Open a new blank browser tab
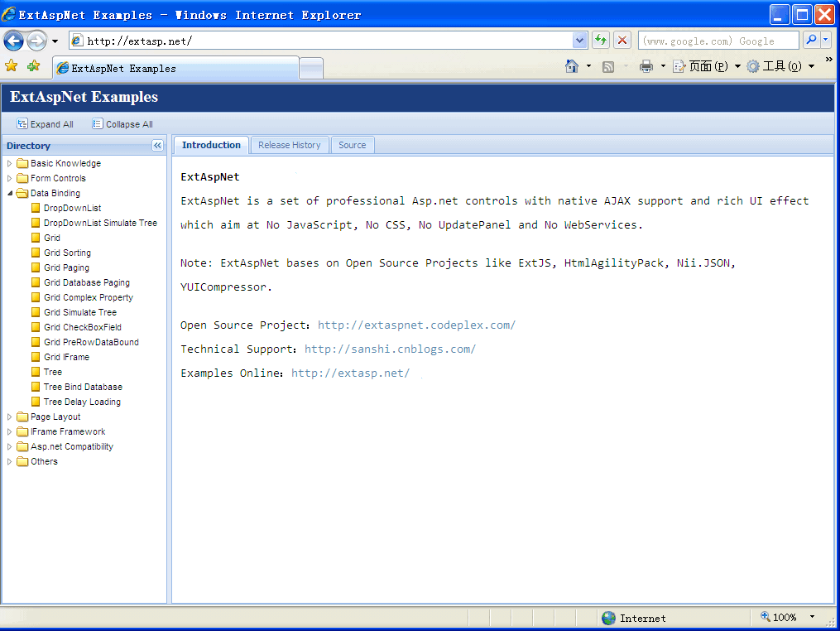Image resolution: width=840 pixels, height=631 pixels. 311,68
